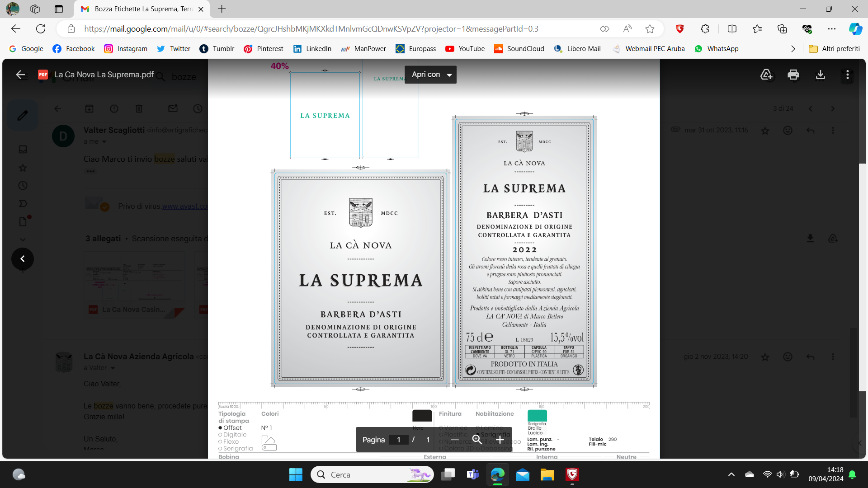Open the YouTube bookmark
The width and height of the screenshot is (868, 488).
tap(465, 49)
